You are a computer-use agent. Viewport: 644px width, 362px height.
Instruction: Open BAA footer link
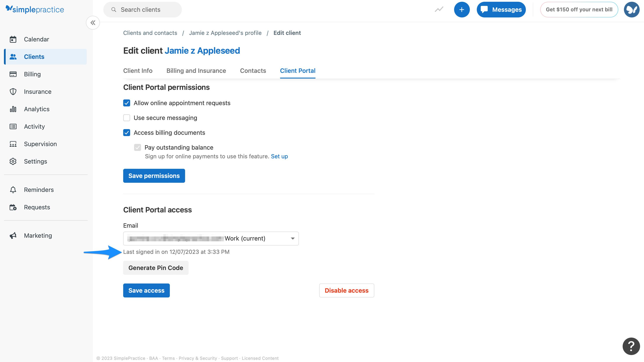click(x=153, y=358)
